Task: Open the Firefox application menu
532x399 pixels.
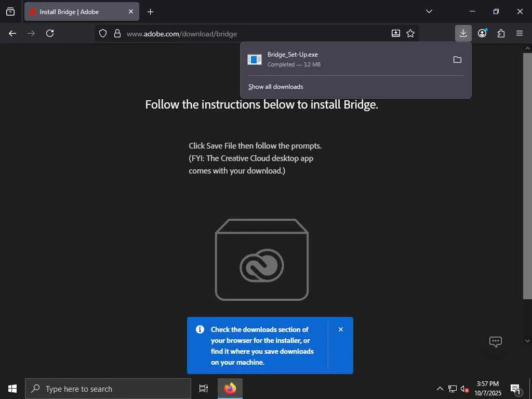Action: click(x=520, y=33)
